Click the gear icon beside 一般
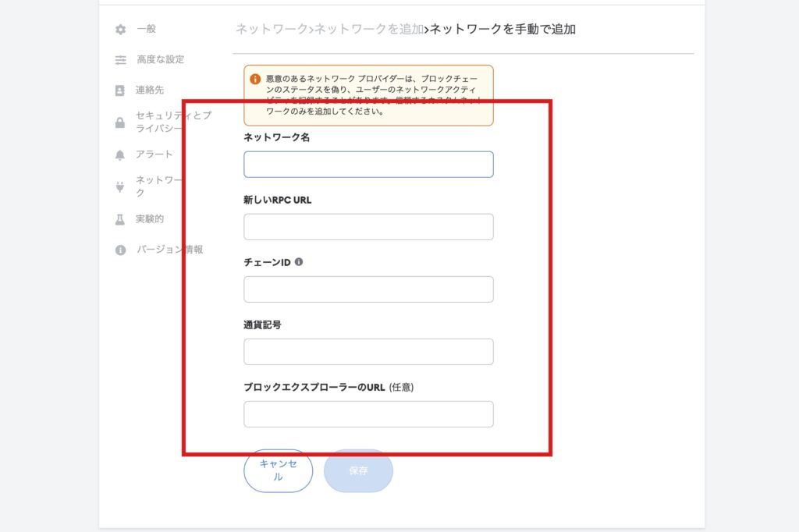 tap(120, 30)
